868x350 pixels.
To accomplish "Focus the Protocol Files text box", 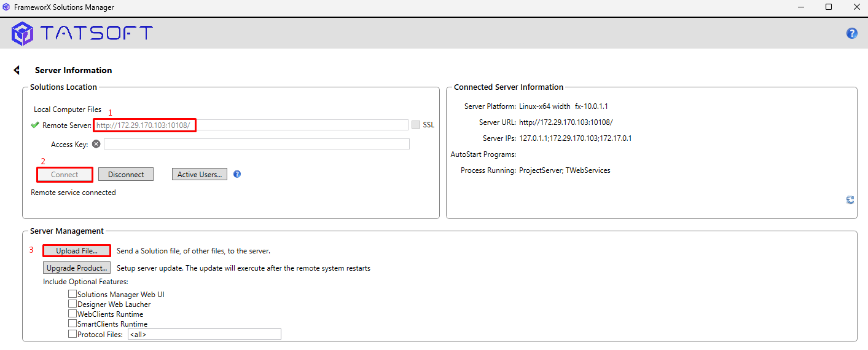I will (204, 334).
